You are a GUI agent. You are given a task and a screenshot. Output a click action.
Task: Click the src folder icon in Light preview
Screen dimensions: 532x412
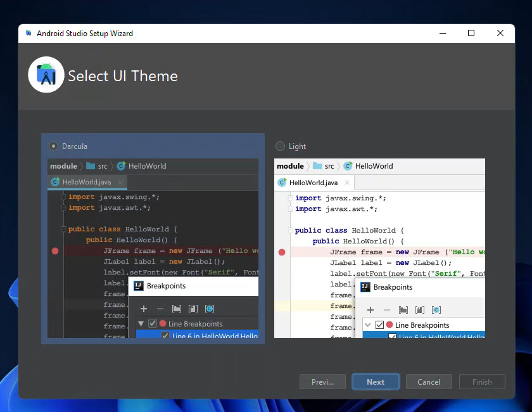[x=317, y=166]
